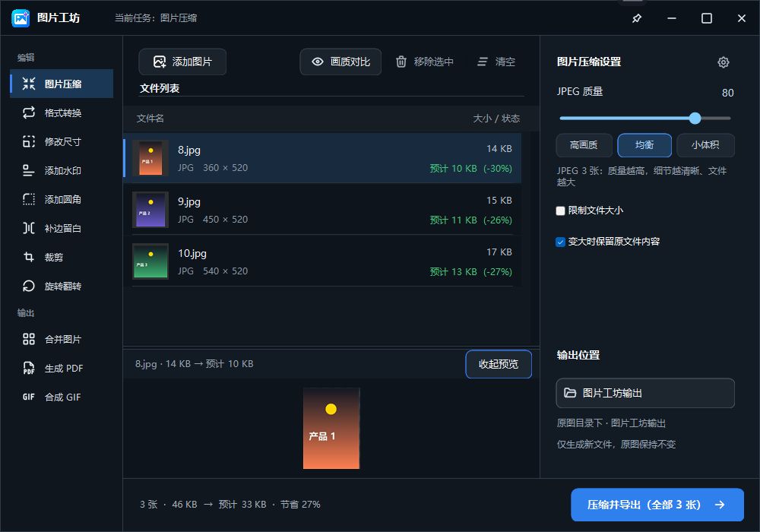Click the 10.jpg thumbnail in file list

150,261
